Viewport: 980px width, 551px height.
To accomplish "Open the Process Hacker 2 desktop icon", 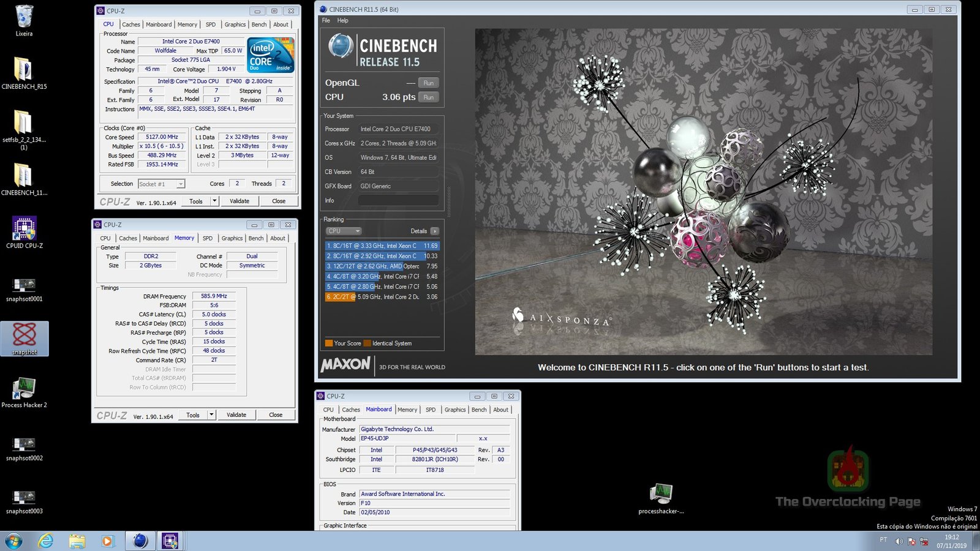I will coord(24,389).
